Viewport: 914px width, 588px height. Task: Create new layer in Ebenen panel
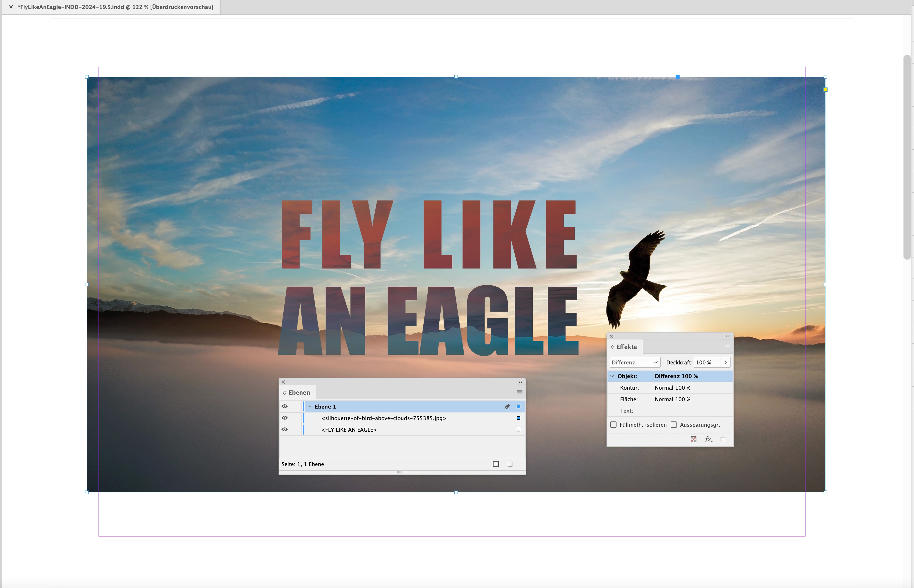(496, 464)
